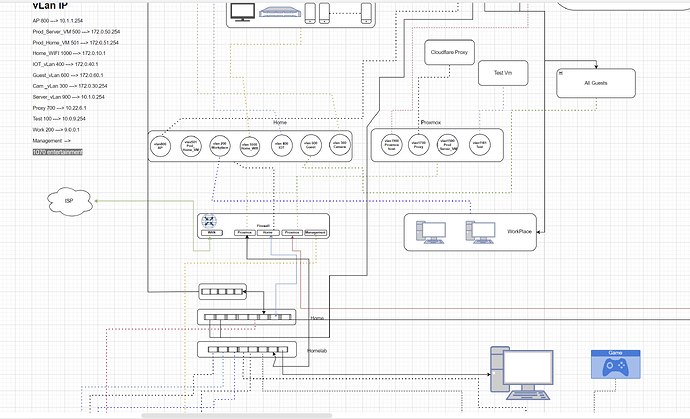Viewport: 690px width, 419px height.
Task: Click the router icon inside the Firewall box
Action: [x=208, y=221]
